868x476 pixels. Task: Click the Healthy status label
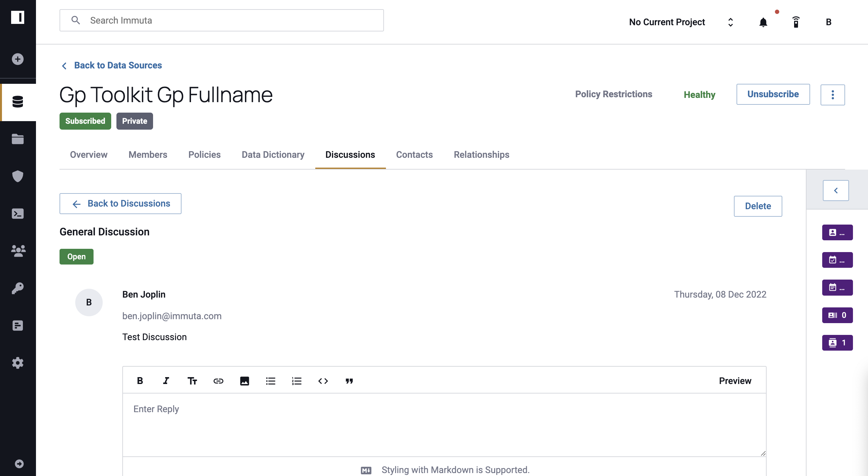click(x=699, y=95)
